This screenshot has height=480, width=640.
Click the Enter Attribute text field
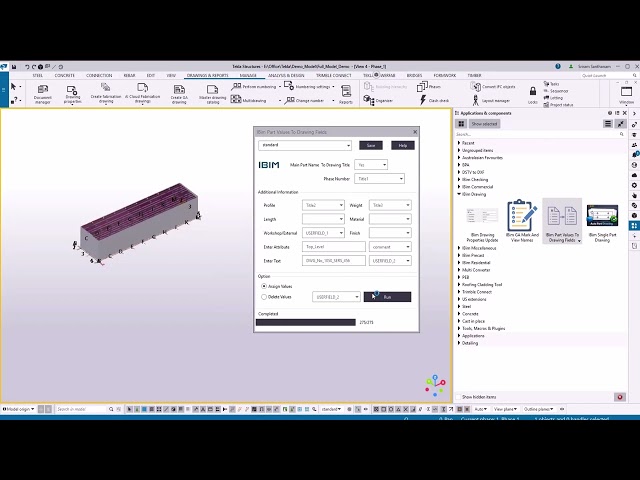(x=334, y=247)
